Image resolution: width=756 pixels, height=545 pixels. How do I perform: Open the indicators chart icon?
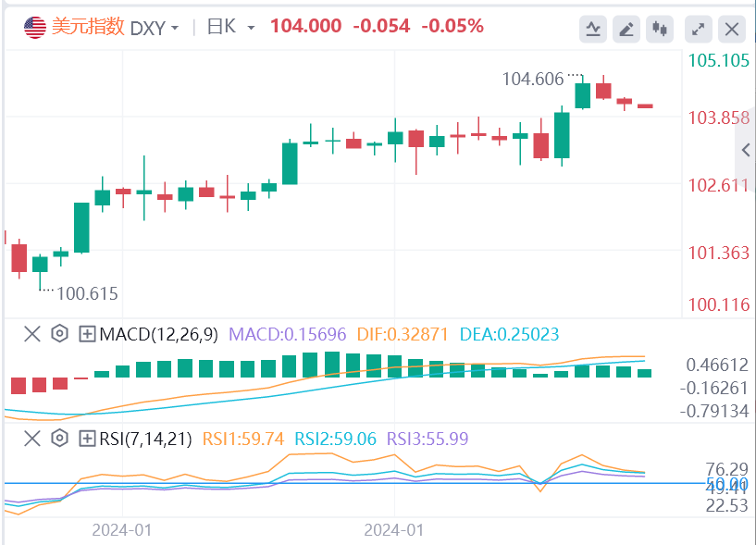pyautogui.click(x=593, y=30)
